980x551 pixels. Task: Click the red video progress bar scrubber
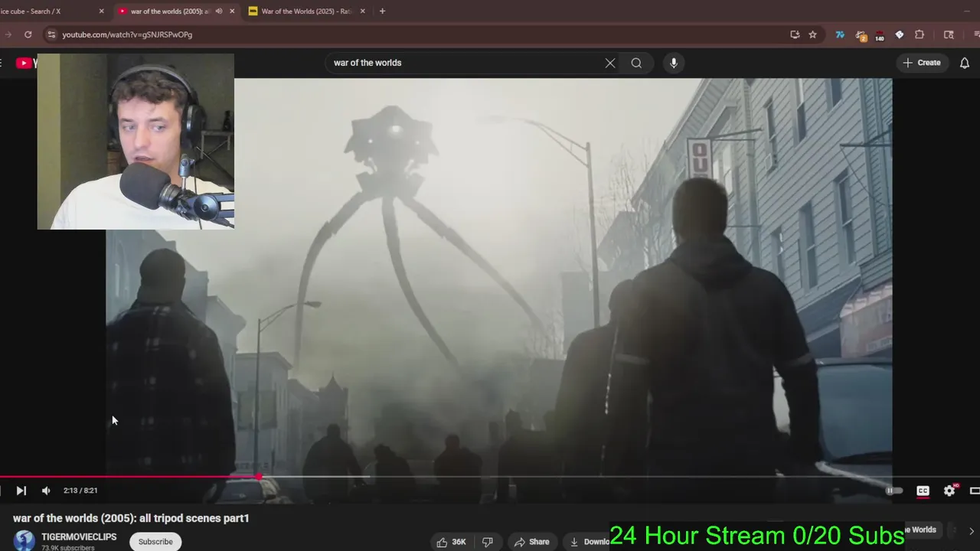[259, 477]
